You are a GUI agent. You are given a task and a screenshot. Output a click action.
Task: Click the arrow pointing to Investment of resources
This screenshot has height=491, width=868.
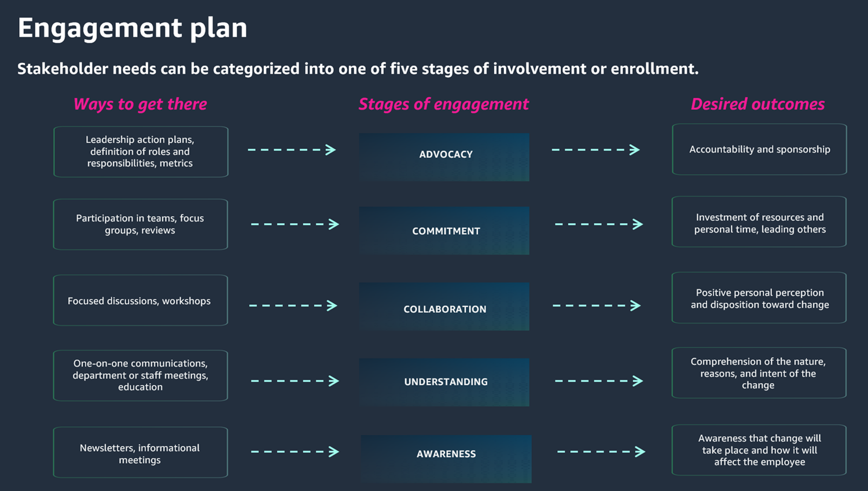599,224
